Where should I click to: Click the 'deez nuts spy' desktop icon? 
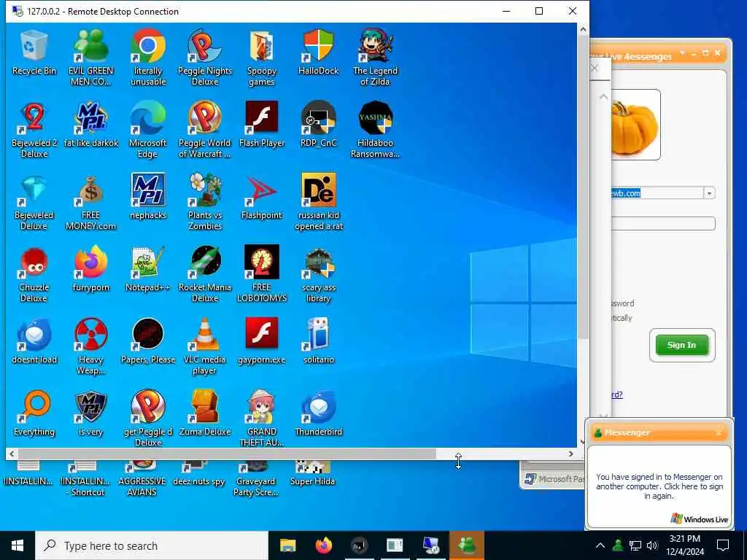pyautogui.click(x=198, y=474)
